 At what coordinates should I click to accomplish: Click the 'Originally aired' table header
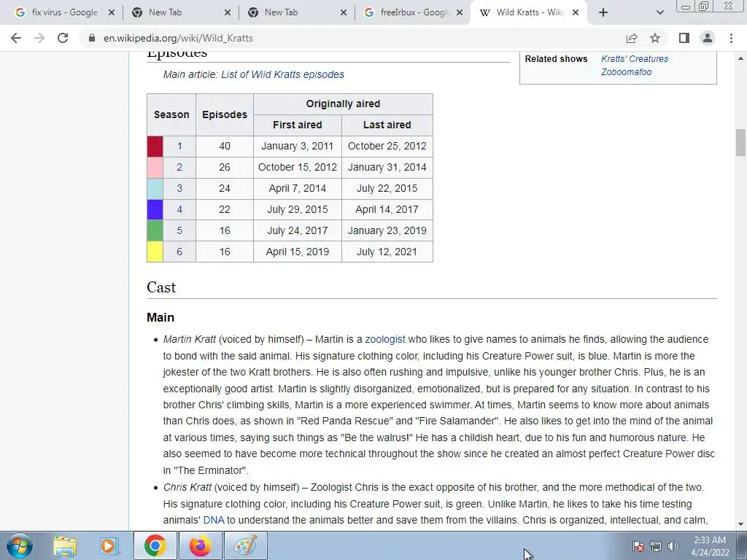pos(343,104)
